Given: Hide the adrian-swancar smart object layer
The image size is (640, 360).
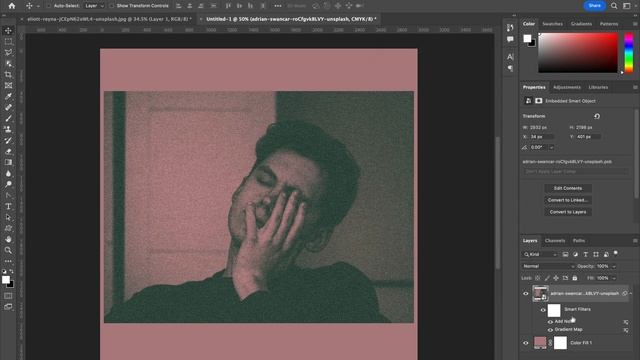Looking at the screenshot, I should coord(526,293).
